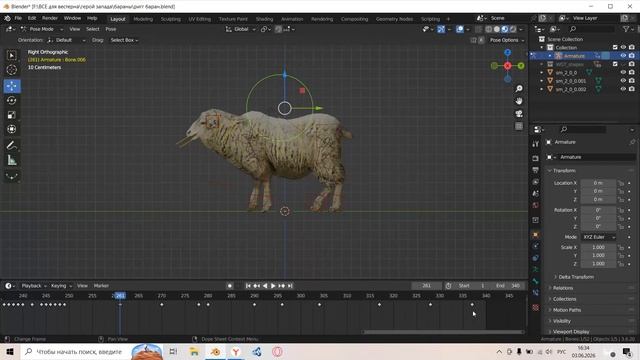Open Yandex Browser from the taskbar
The image size is (640, 360).
[x=236, y=351]
